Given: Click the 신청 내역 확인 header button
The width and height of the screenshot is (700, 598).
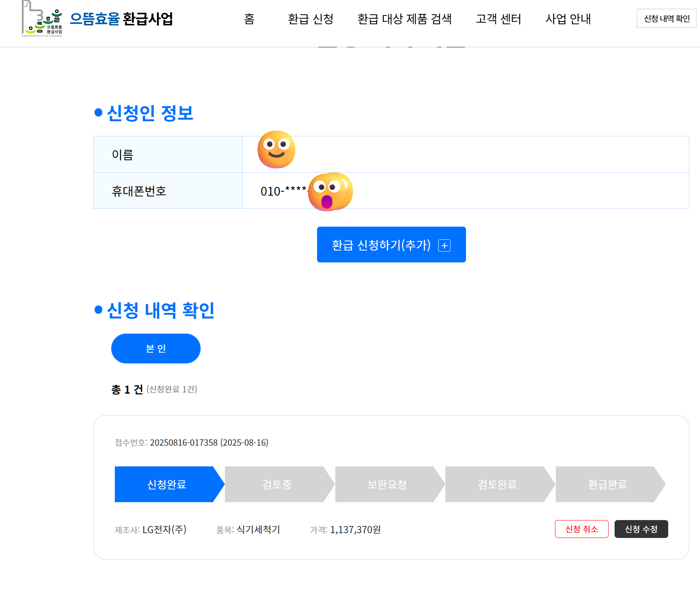Looking at the screenshot, I should tap(667, 18).
